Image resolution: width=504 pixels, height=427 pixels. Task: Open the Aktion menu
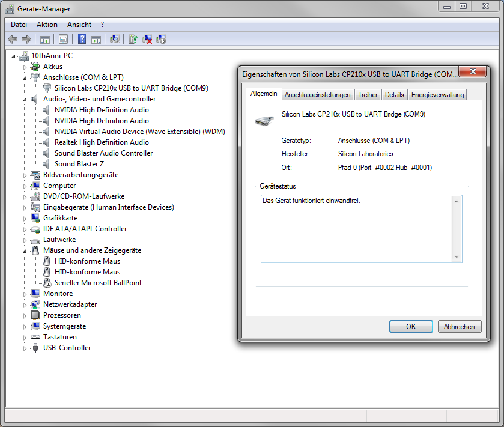47,25
